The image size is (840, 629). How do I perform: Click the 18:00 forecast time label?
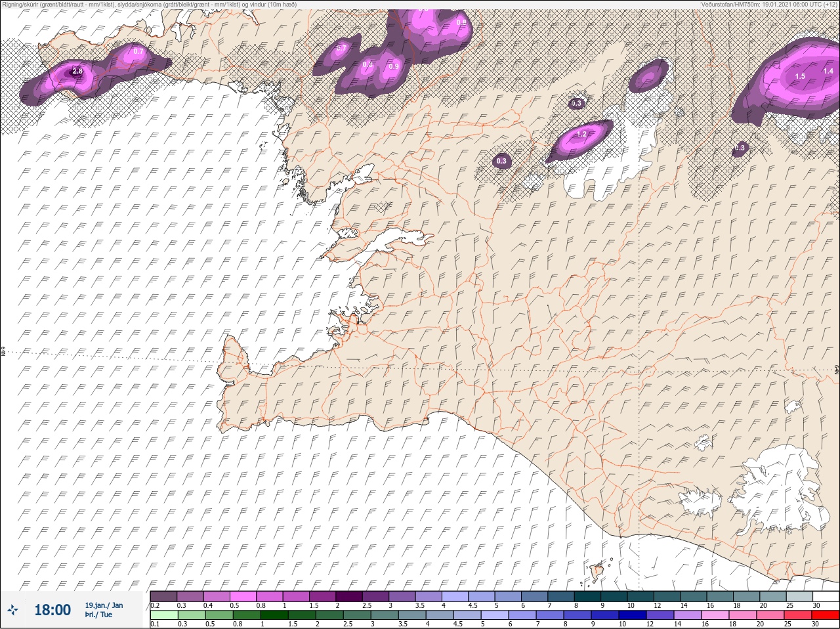[x=52, y=610]
